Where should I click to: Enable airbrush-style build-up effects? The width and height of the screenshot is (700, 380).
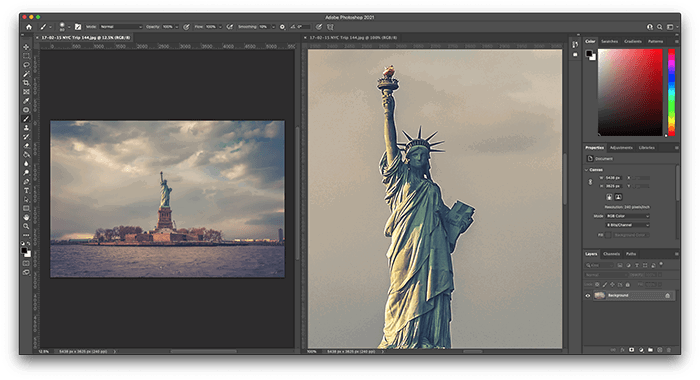230,27
